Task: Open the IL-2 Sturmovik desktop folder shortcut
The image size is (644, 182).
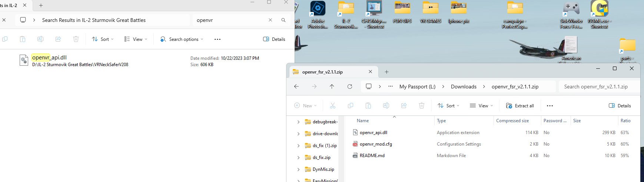Action: pos(346,15)
